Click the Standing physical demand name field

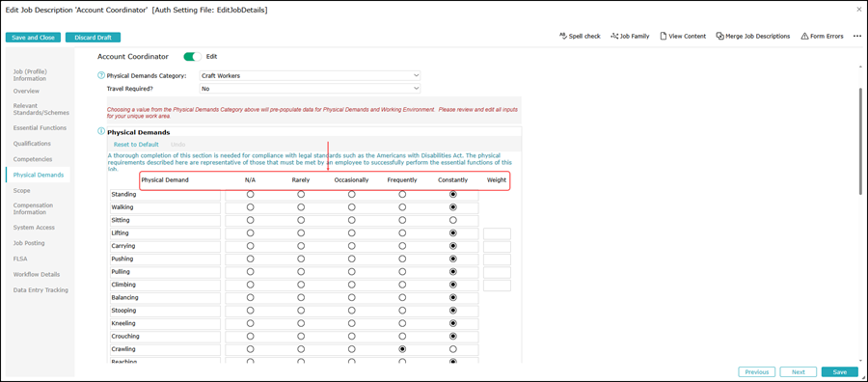pyautogui.click(x=165, y=194)
